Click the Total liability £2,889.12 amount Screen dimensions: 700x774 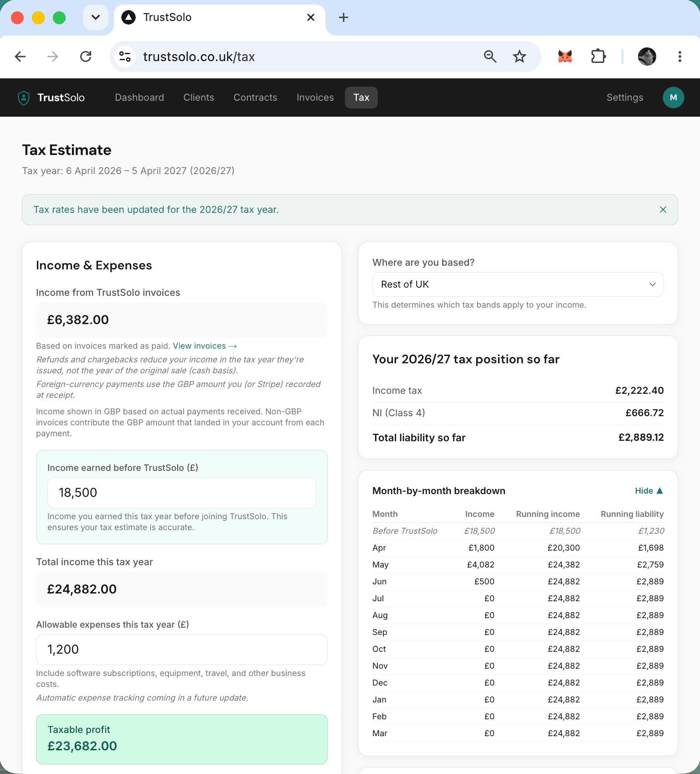click(x=641, y=438)
